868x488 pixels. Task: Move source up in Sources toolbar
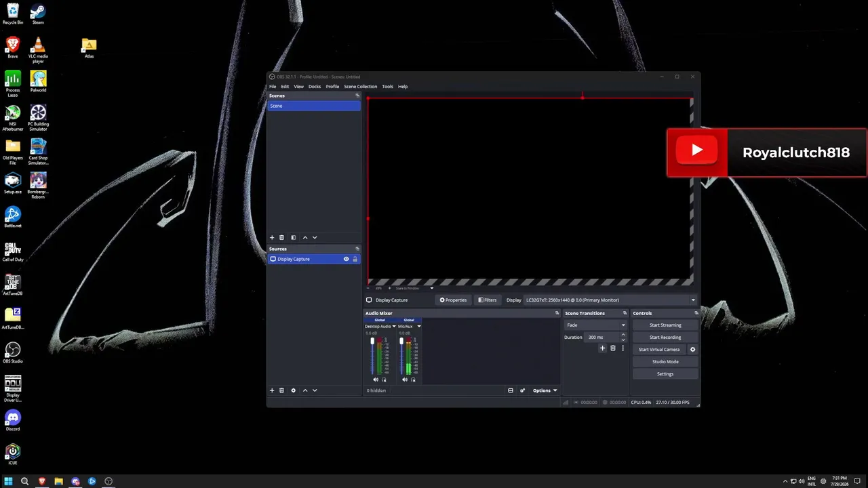(x=305, y=390)
